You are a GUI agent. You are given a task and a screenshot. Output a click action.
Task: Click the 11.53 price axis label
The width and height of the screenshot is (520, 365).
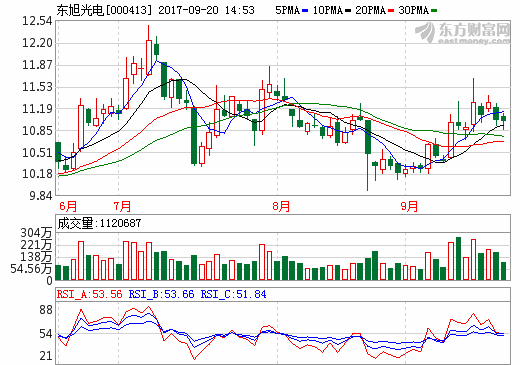37,87
